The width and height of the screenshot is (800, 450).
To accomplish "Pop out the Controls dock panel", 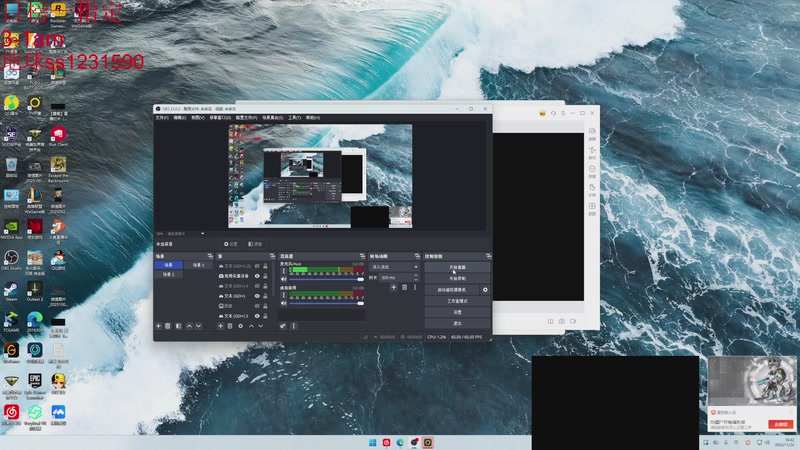I will pyautogui.click(x=488, y=256).
